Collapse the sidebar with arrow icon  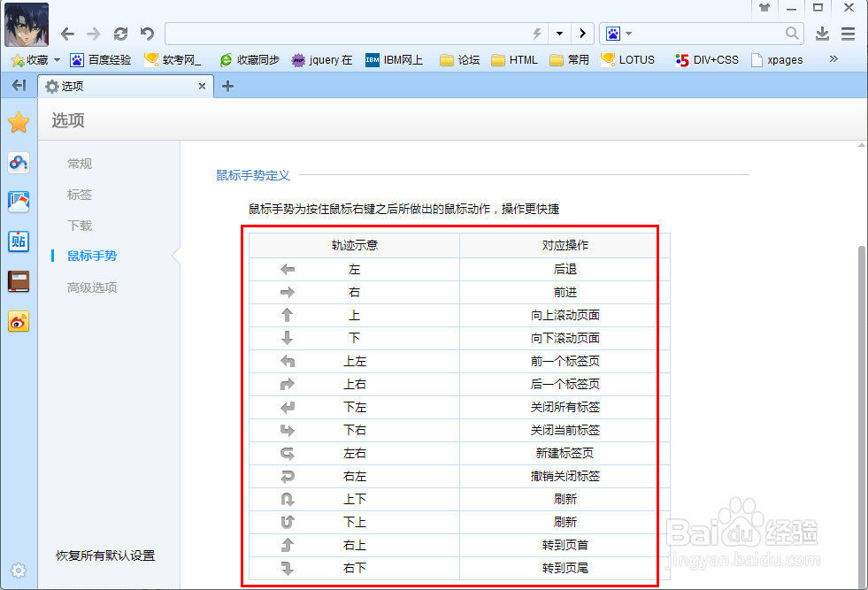(19, 85)
